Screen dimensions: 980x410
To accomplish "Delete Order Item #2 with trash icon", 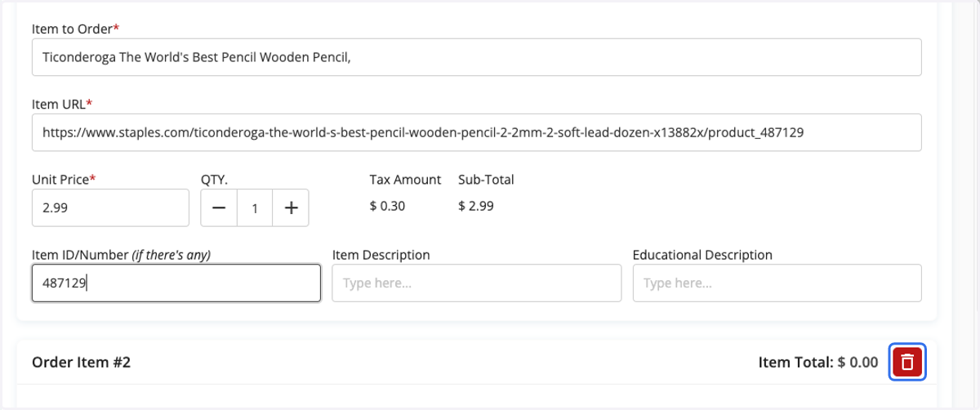I will [x=907, y=361].
